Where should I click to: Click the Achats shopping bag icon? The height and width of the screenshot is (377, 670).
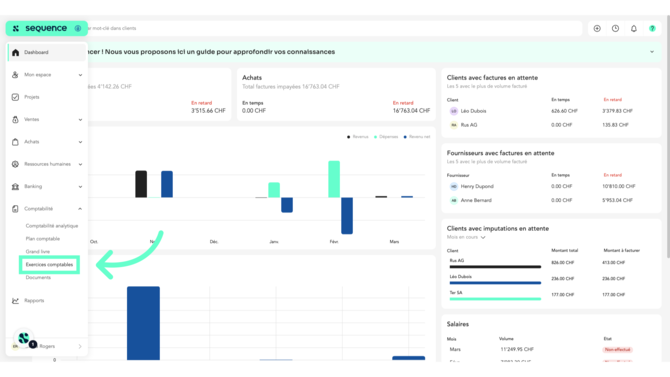(15, 142)
